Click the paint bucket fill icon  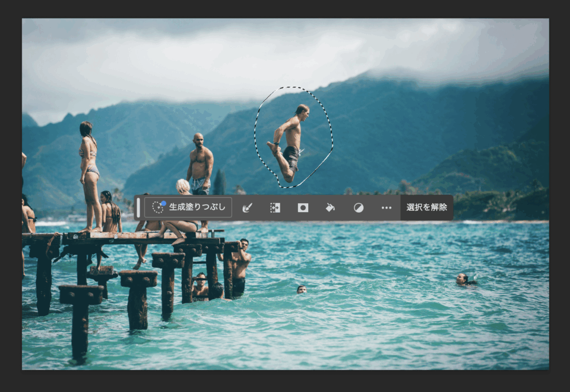[x=330, y=207]
